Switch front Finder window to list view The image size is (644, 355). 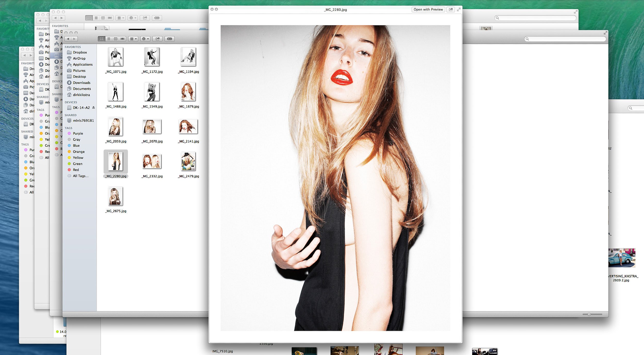click(109, 39)
